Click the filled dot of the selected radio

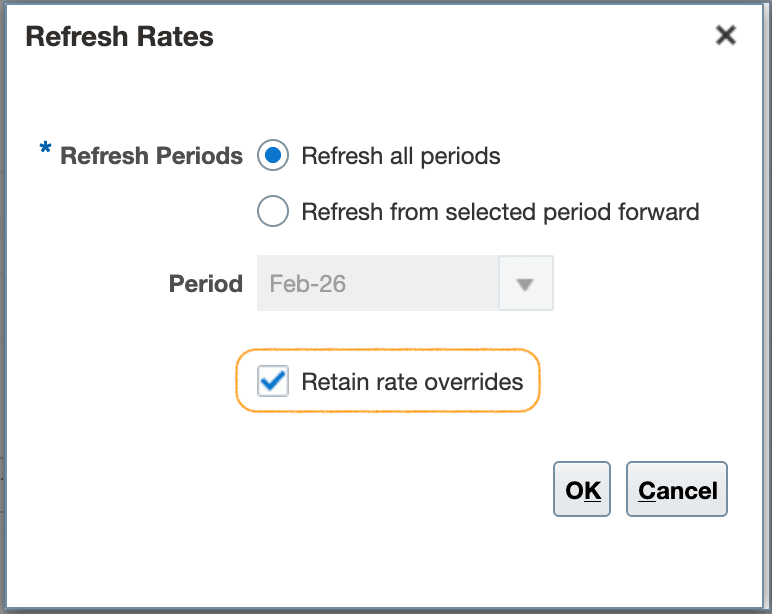[273, 156]
